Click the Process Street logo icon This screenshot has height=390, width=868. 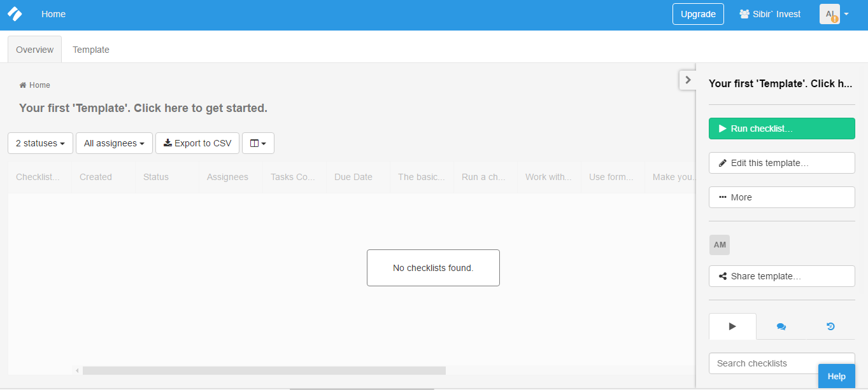pos(14,13)
